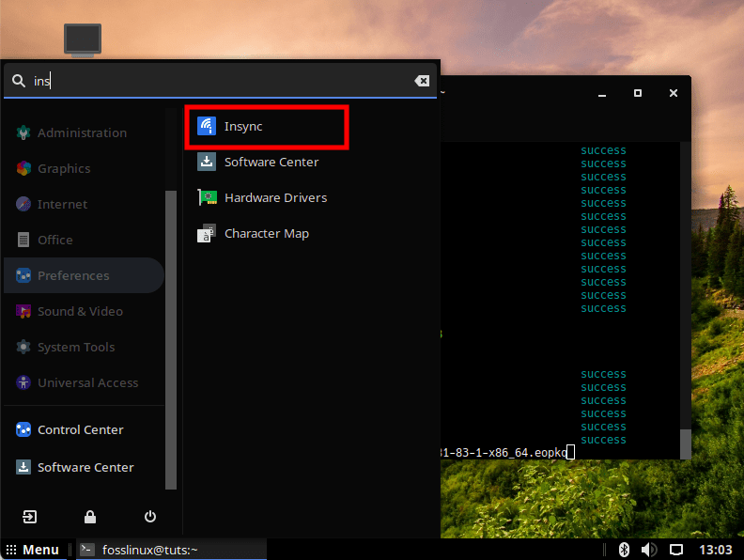
Task: Minimize the terminal window
Action: 602,94
